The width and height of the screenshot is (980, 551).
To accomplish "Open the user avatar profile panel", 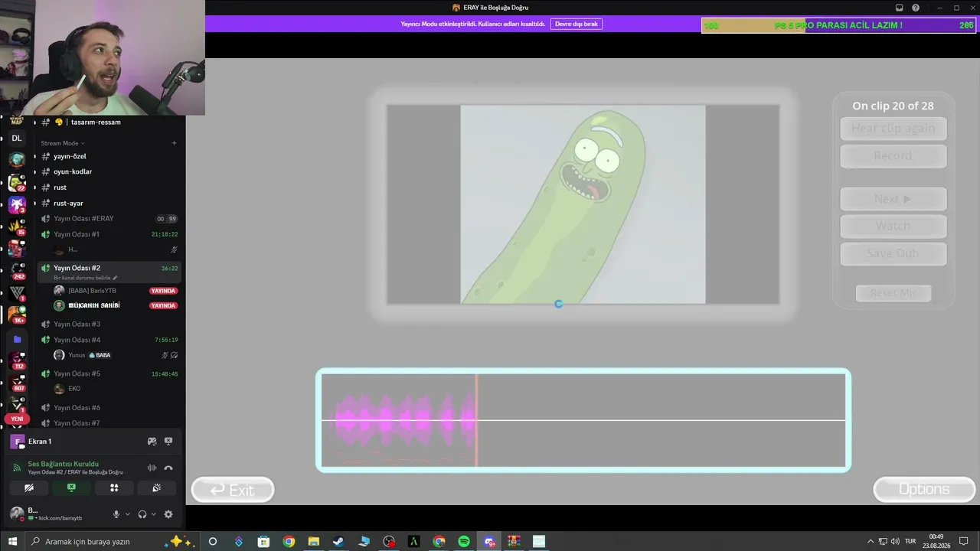I will tap(16, 514).
